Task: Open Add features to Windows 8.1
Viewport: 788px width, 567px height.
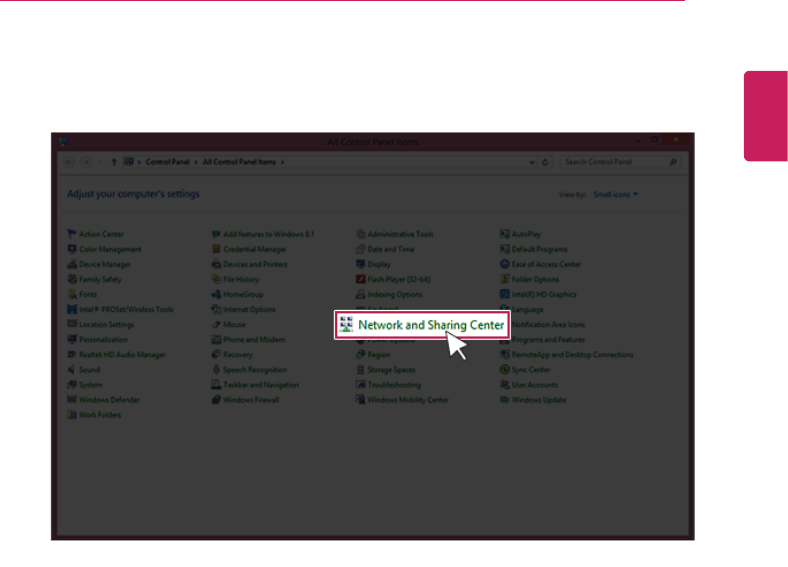Action: 268,234
